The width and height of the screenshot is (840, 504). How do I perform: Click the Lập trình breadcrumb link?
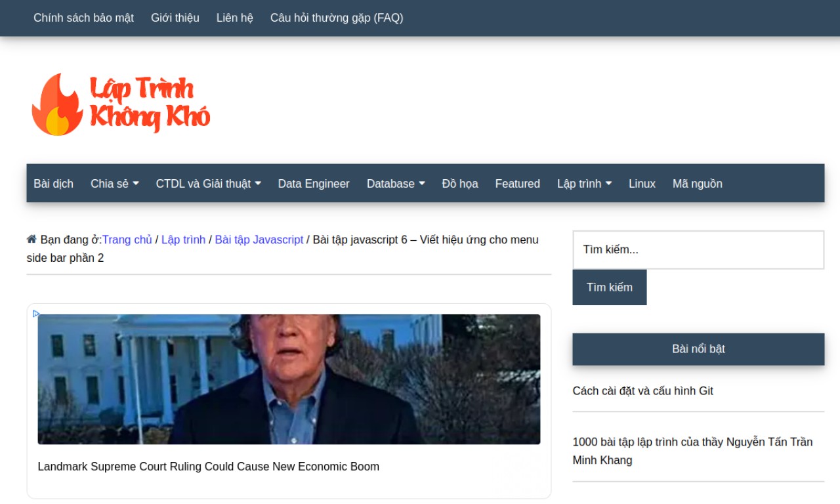tap(184, 240)
